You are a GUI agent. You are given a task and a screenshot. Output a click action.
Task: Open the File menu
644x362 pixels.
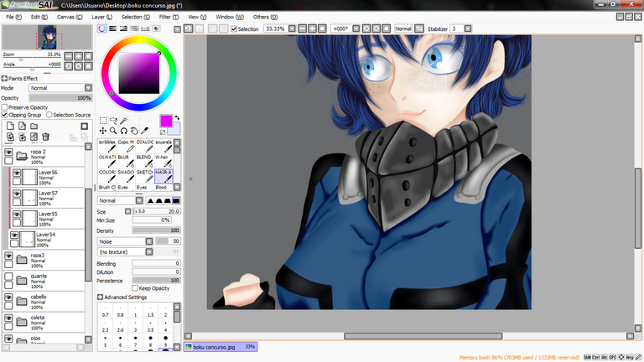click(x=13, y=17)
